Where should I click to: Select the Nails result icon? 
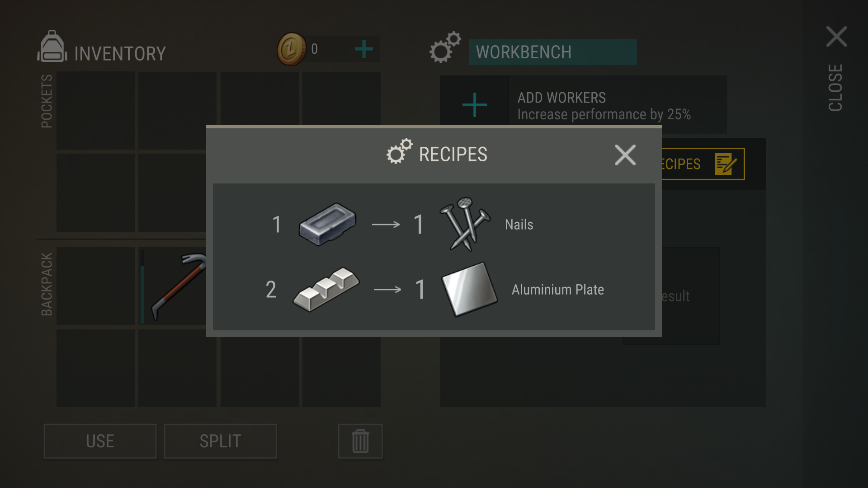tap(465, 224)
